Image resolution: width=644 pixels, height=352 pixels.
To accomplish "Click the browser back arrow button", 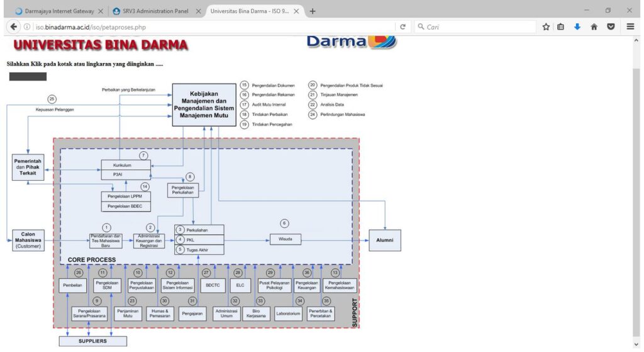I will pos(13,26).
